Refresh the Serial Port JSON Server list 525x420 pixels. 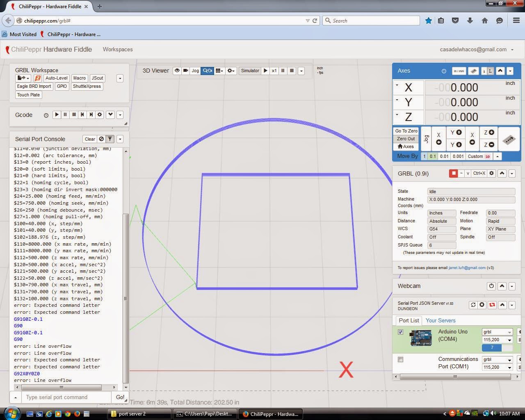click(x=473, y=305)
